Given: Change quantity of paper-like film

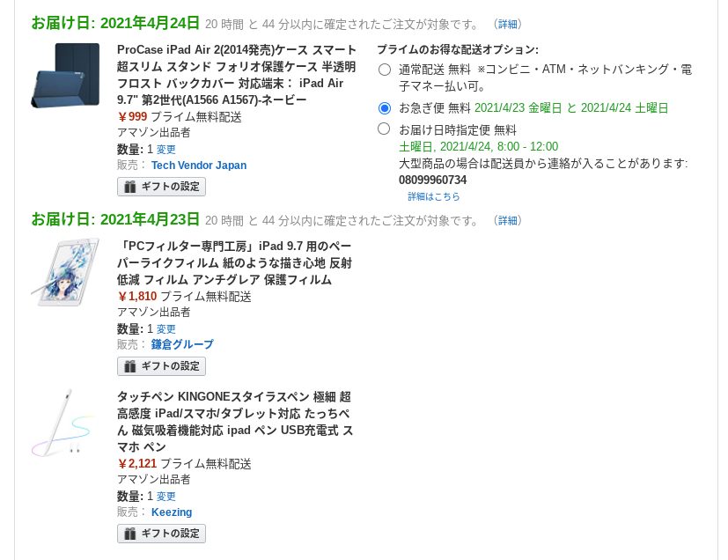Looking at the screenshot, I should (165, 329).
